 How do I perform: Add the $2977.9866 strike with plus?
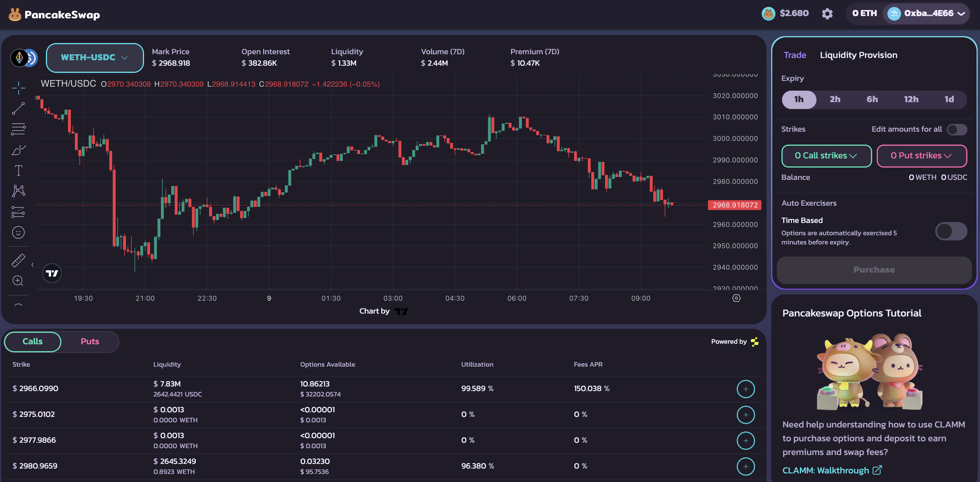(x=745, y=440)
